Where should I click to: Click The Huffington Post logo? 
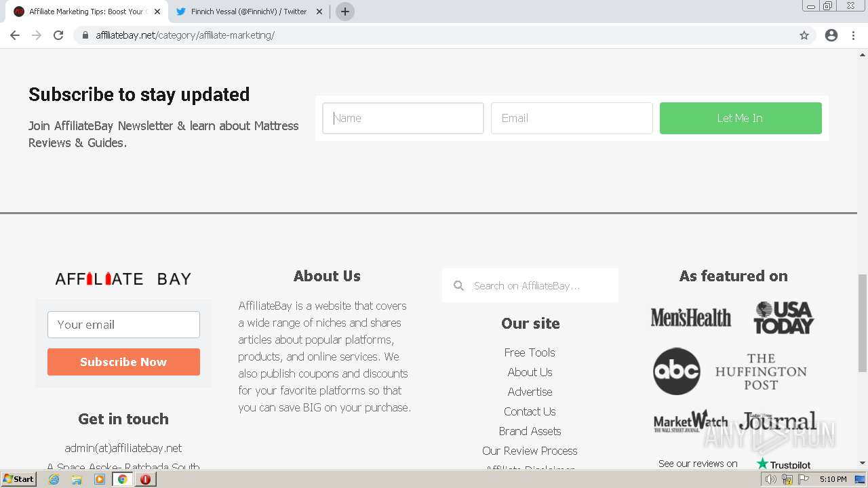761,371
